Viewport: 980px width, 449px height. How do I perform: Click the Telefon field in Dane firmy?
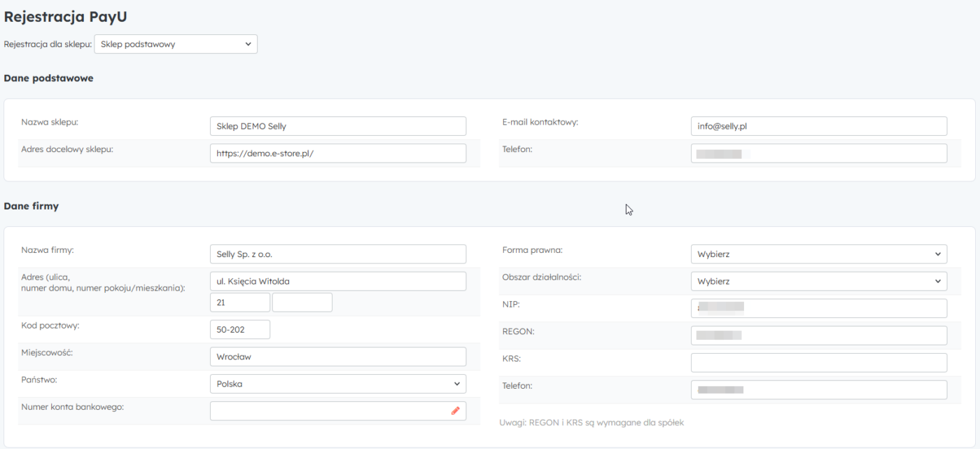[x=818, y=390]
